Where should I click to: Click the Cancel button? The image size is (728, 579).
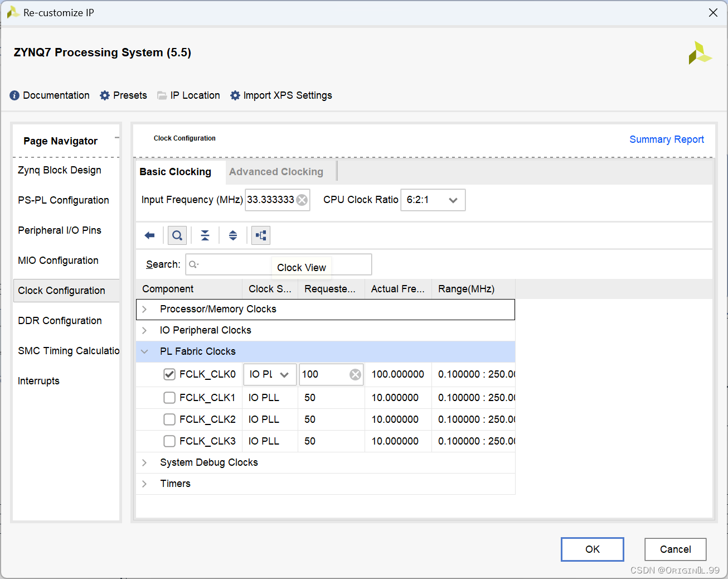coord(676,549)
